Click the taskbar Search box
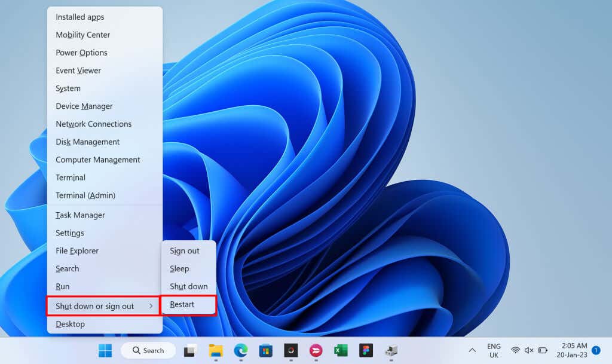The height and width of the screenshot is (364, 612). 148,350
